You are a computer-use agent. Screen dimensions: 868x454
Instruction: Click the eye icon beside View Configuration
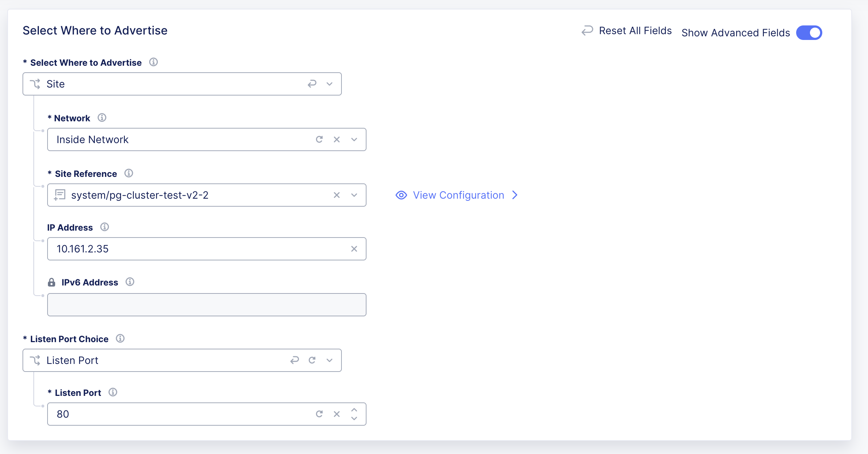[x=401, y=195]
